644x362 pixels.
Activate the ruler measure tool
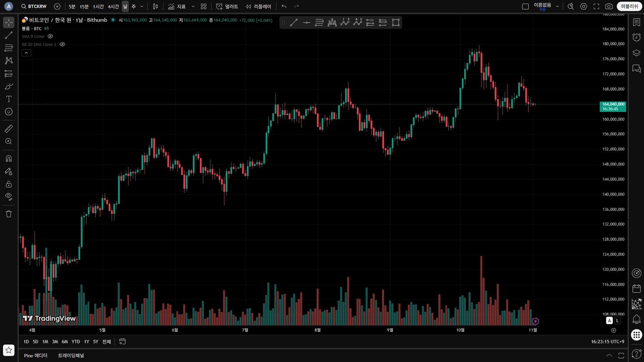[x=9, y=129]
